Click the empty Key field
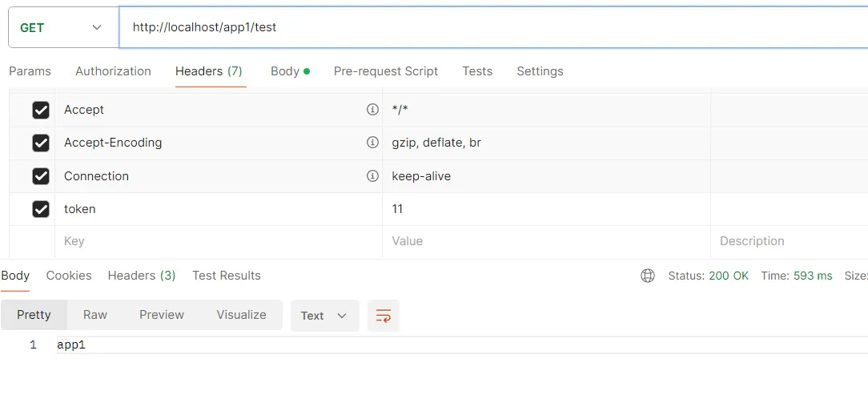 coord(216,241)
